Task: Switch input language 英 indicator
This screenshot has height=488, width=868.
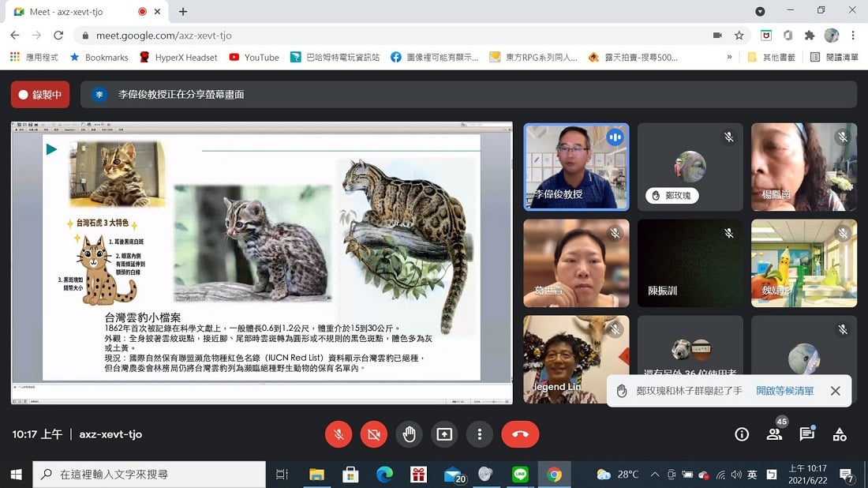Action: [x=752, y=475]
